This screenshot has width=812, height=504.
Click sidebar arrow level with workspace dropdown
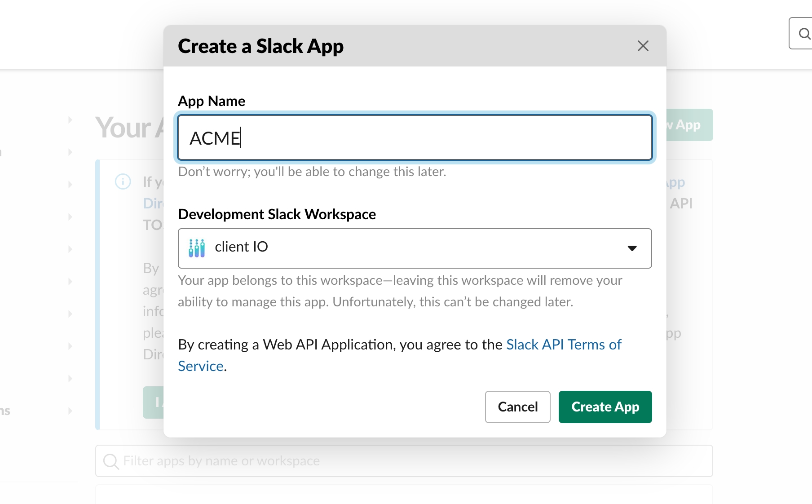tap(70, 249)
